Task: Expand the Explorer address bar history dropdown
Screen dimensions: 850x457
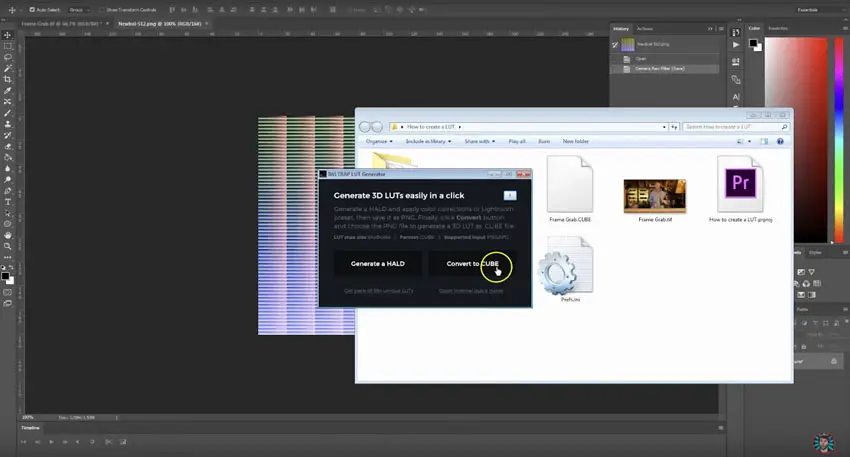Action: coord(664,127)
